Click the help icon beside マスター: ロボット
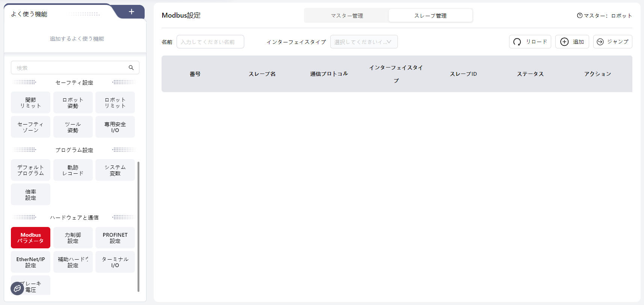The image size is (644, 305). [579, 15]
